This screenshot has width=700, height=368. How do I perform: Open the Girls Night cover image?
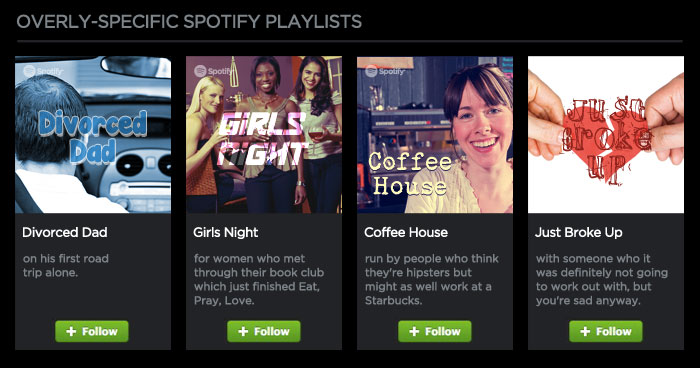click(x=264, y=134)
